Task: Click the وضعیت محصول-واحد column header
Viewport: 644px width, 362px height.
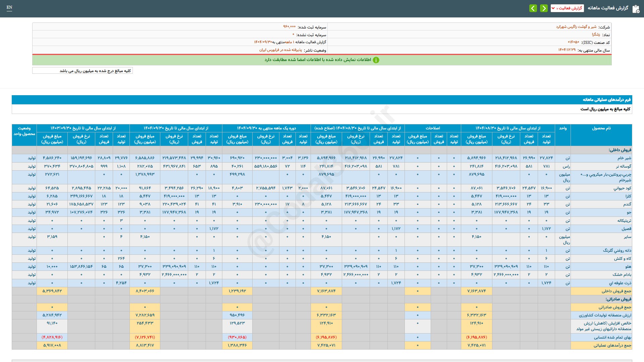Action: [24, 131]
